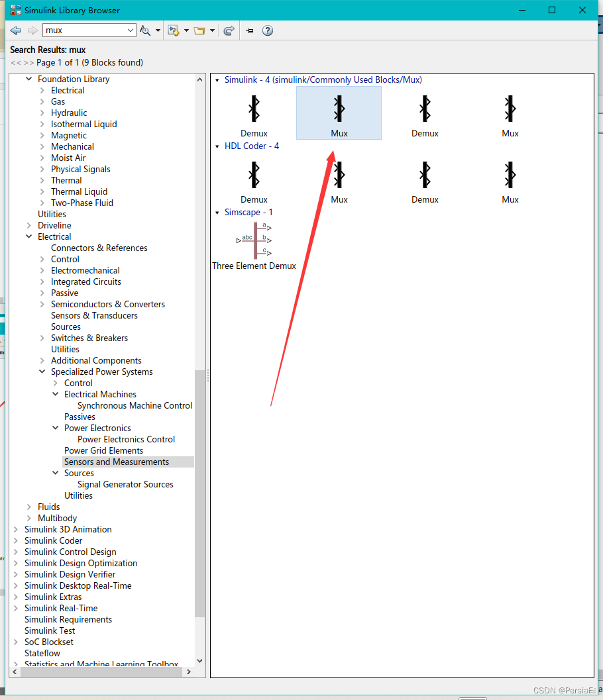
Task: Expand the Switches & Breakers node
Action: (x=42, y=338)
